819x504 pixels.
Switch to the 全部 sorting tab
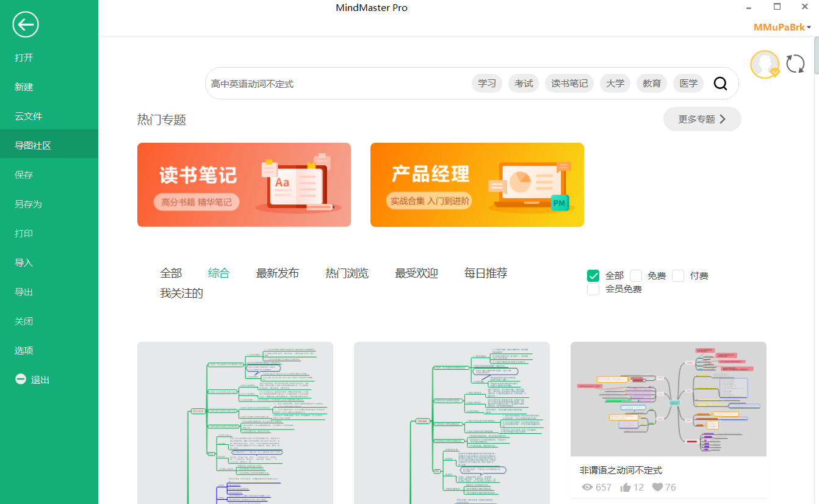point(171,273)
